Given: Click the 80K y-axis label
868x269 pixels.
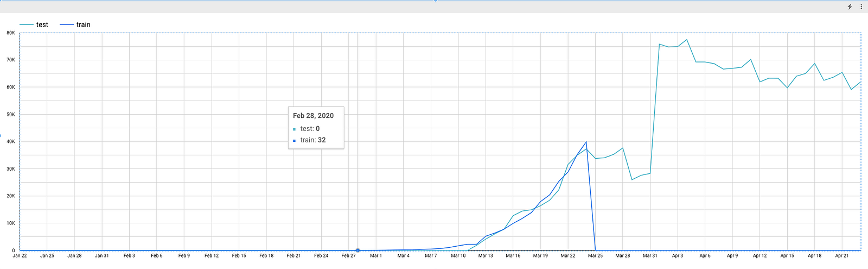Looking at the screenshot, I should click(x=11, y=33).
